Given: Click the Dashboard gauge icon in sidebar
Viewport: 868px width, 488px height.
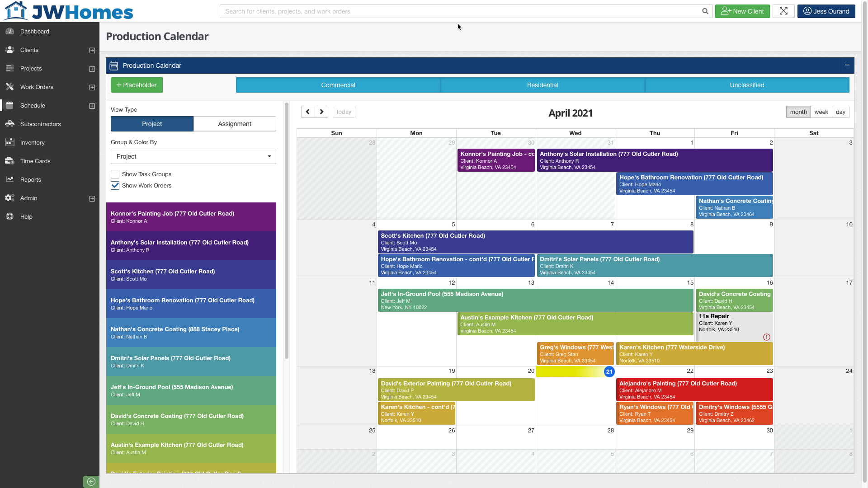Looking at the screenshot, I should [x=9, y=31].
